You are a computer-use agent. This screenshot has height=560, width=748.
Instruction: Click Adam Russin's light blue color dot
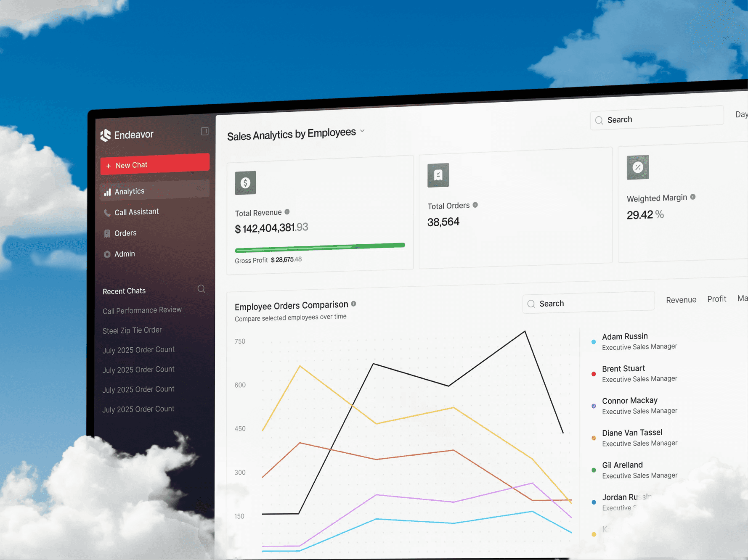pyautogui.click(x=594, y=342)
